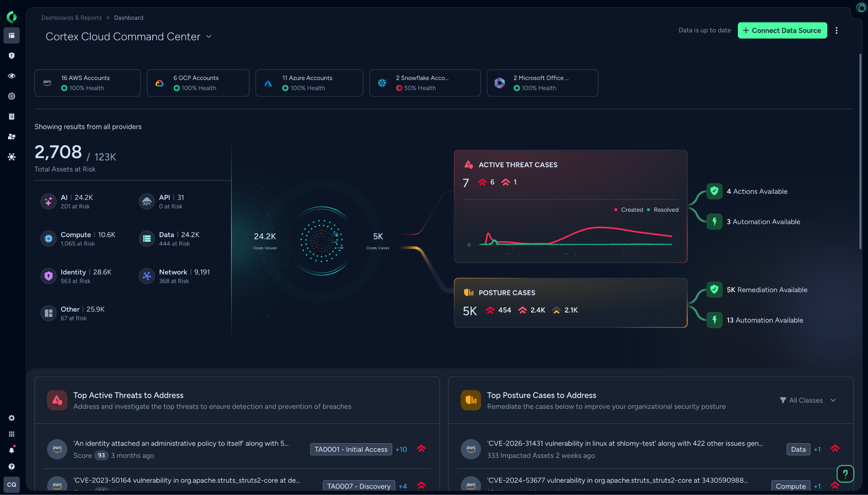
Task: Select the Data asset category icon
Action: [x=147, y=239]
